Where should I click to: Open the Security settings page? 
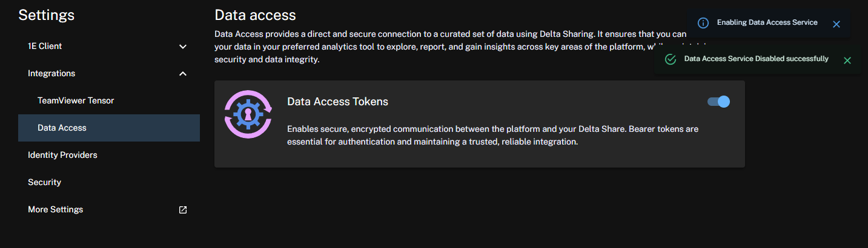coord(44,182)
